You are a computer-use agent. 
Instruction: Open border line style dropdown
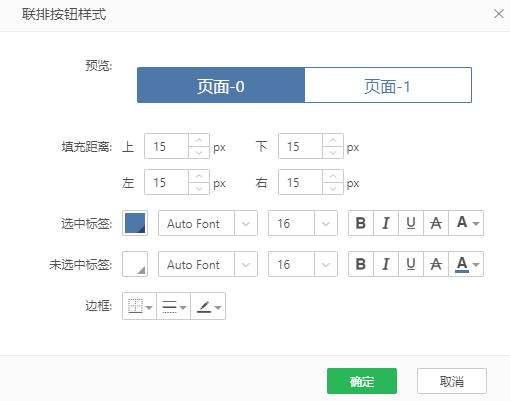click(x=173, y=306)
